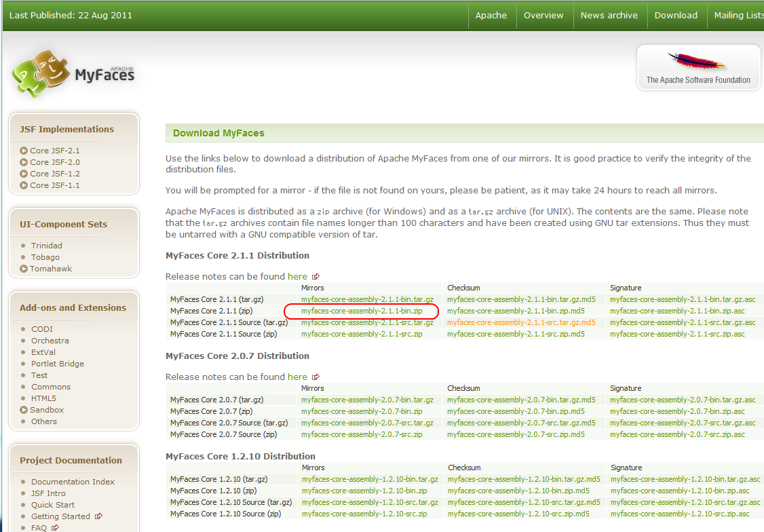Open Core JSF-1.1 sidebar link
764x532 pixels.
[x=54, y=185]
